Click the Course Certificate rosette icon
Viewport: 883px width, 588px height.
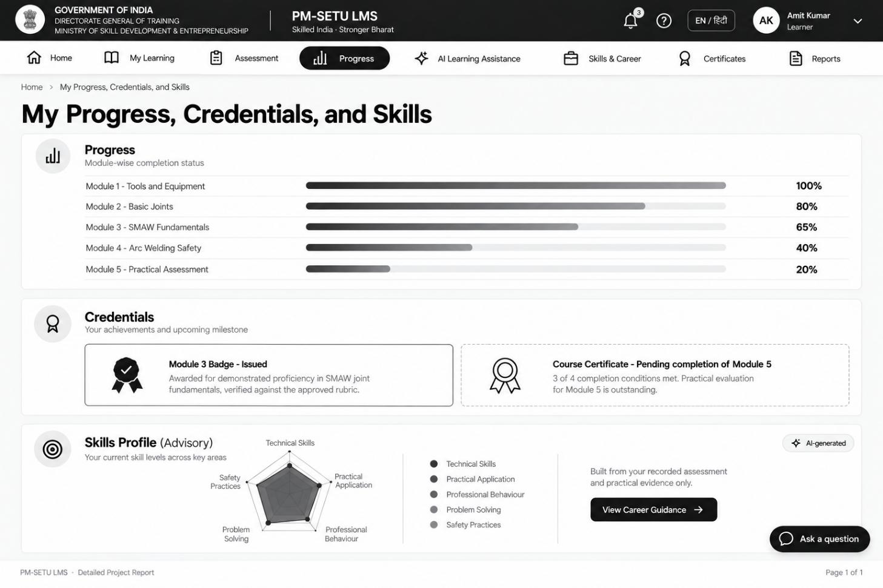click(x=505, y=375)
